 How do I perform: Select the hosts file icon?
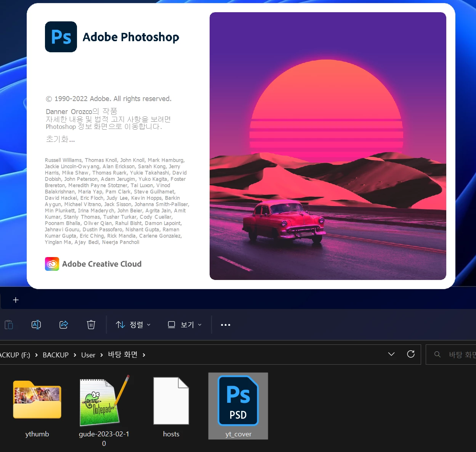point(171,401)
